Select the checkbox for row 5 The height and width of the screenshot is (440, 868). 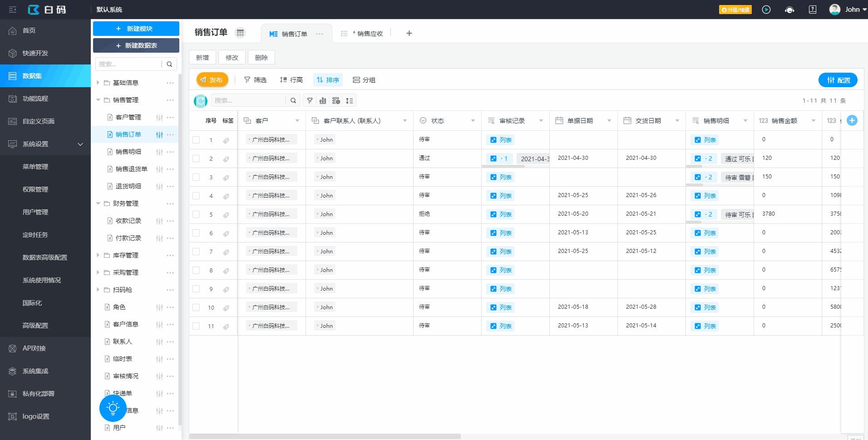[196, 214]
